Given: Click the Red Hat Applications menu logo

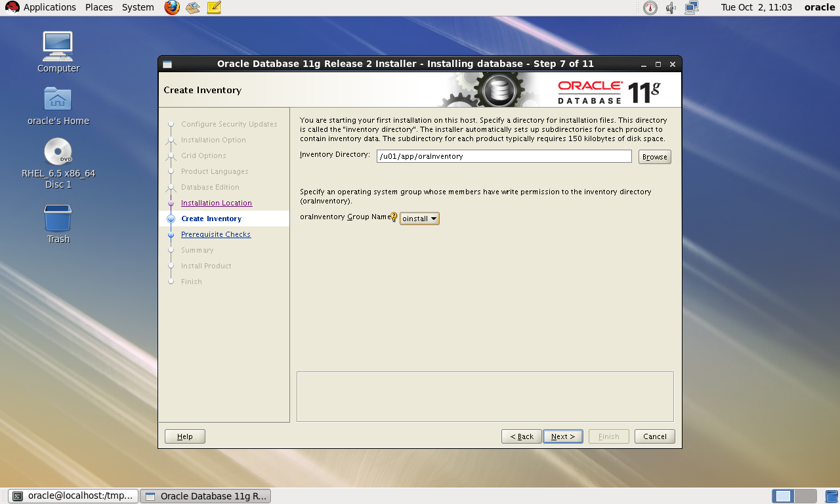Looking at the screenshot, I should [12, 7].
